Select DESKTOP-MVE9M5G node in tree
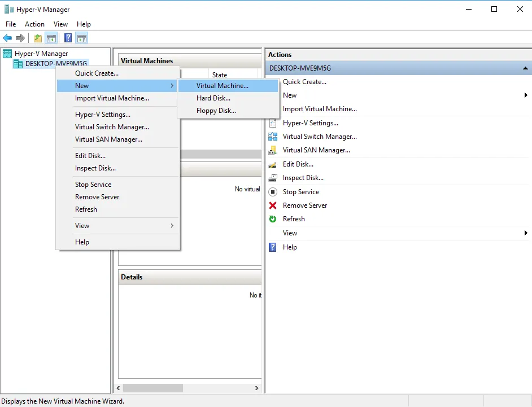This screenshot has width=532, height=407. [56, 64]
